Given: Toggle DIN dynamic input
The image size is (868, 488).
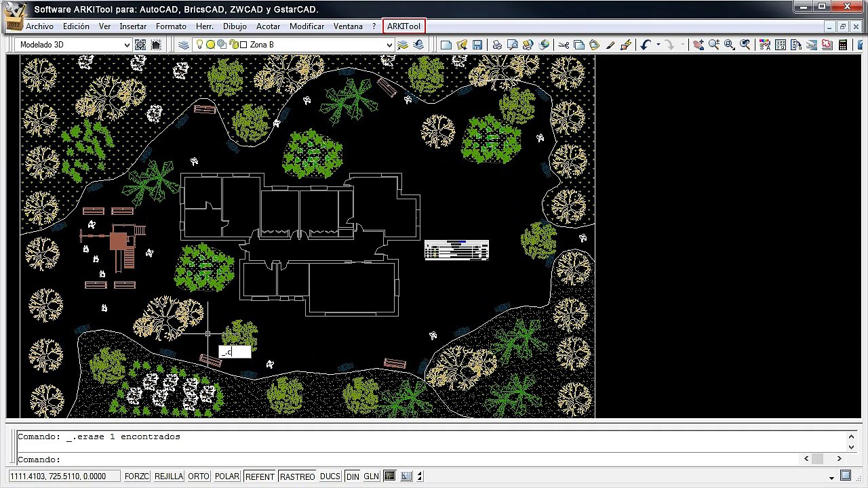Looking at the screenshot, I should pyautogui.click(x=353, y=476).
